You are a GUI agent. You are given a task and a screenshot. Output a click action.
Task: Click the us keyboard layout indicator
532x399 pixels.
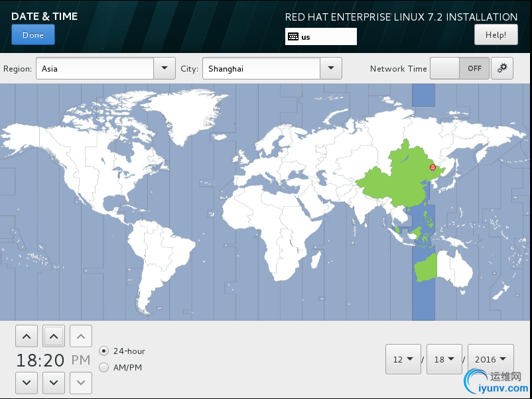[x=320, y=36]
